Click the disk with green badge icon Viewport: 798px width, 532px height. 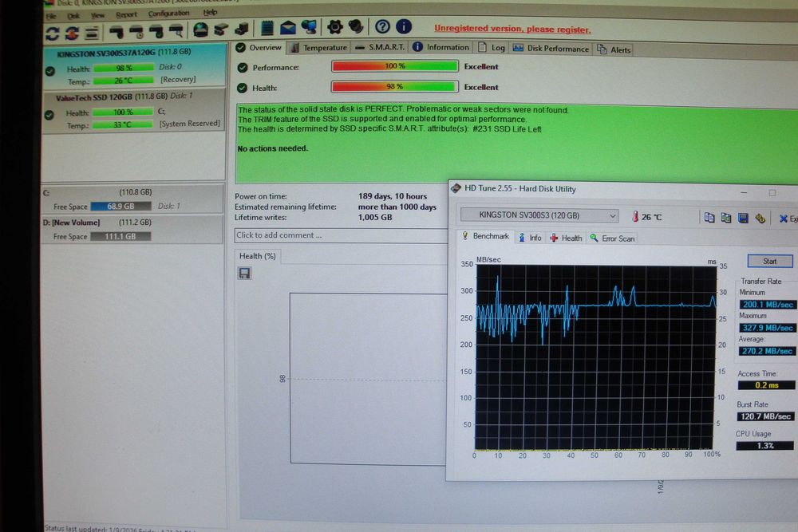[x=156, y=32]
